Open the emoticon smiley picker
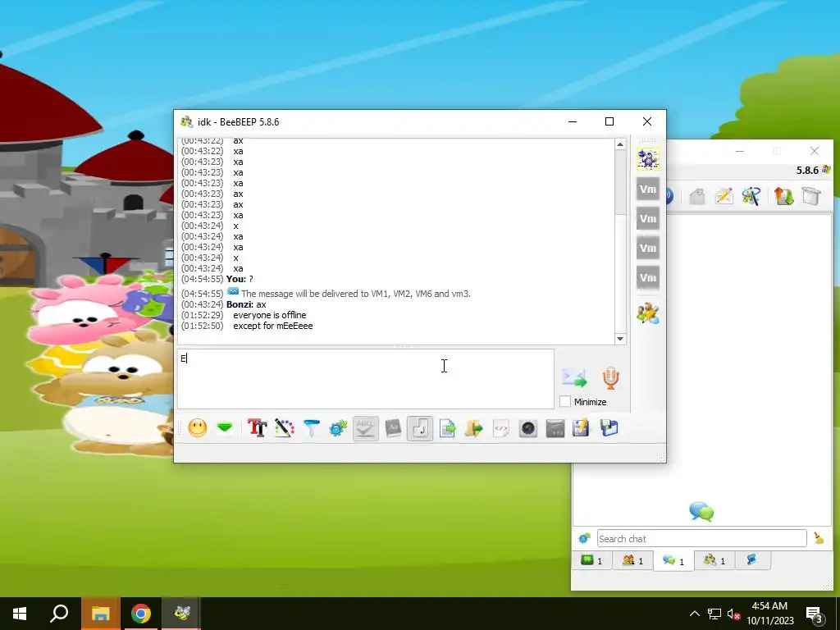840x630 pixels. click(197, 428)
